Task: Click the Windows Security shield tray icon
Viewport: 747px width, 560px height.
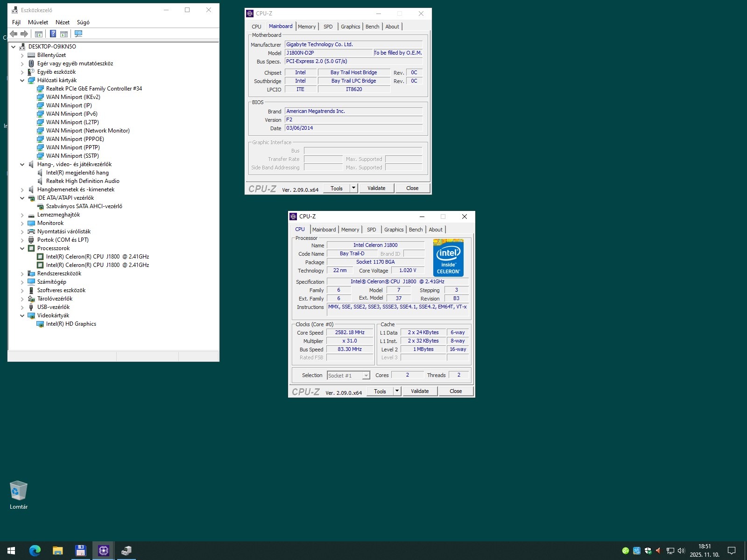Action: (x=648, y=551)
